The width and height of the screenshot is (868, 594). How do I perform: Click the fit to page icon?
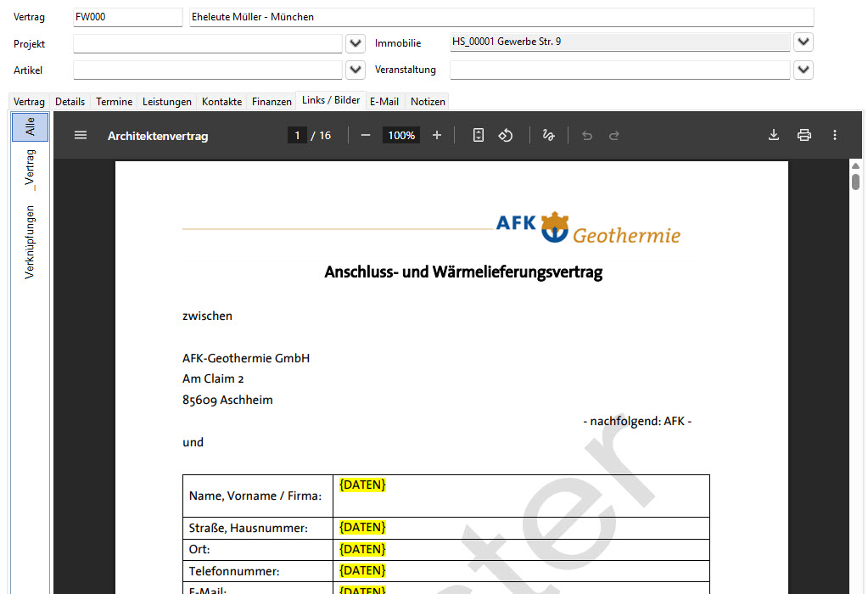click(479, 136)
